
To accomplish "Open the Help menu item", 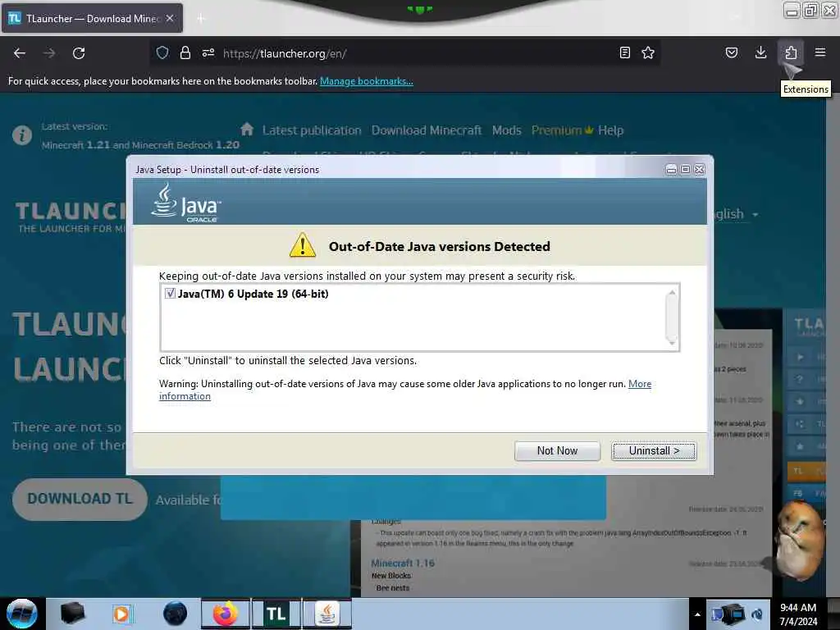I will coord(610,130).
